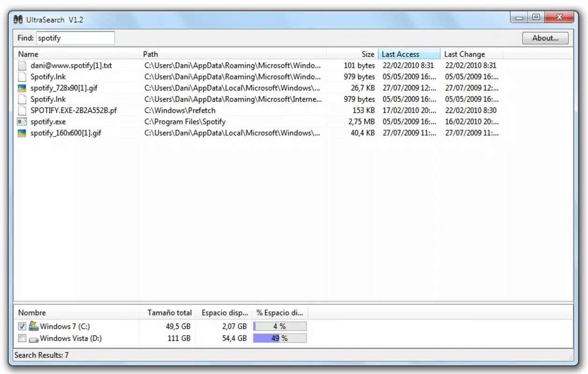This screenshot has height=374, width=588.
Task: Sort results by Name column header
Action: point(76,54)
